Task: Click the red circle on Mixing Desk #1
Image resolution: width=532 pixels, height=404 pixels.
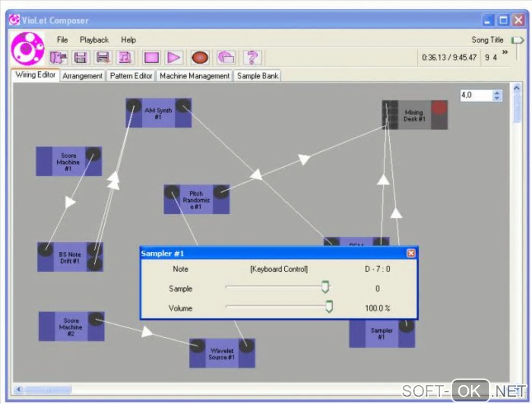Action: pyautogui.click(x=440, y=108)
